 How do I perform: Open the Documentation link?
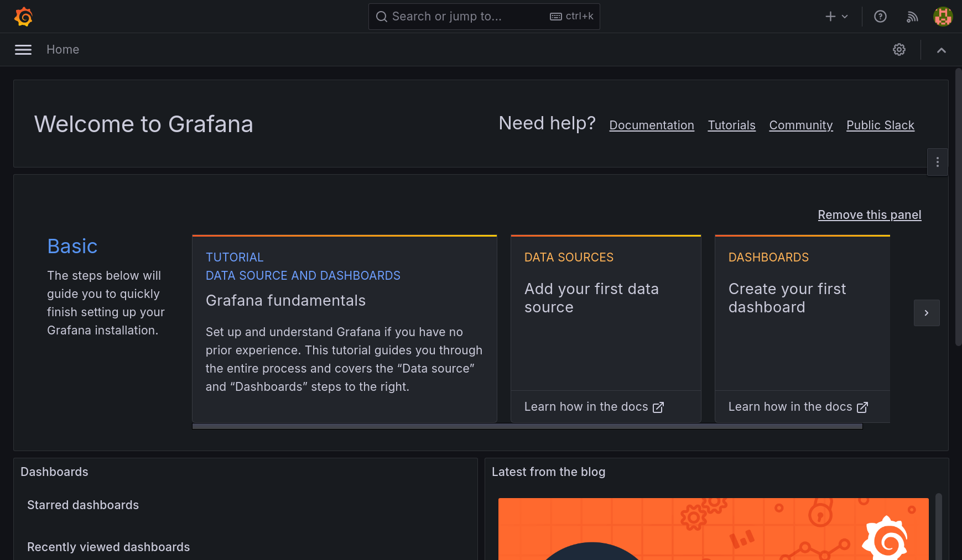(652, 125)
